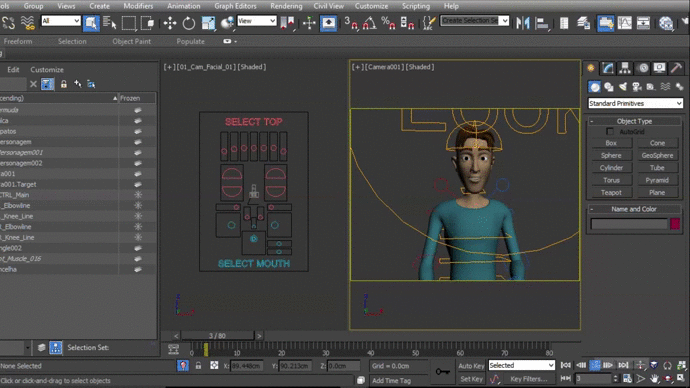
Task: Click the name column sort arrow
Action: pyautogui.click(x=115, y=98)
